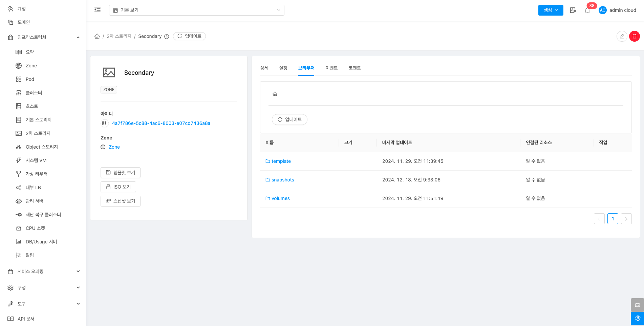Click the pencil edit icon
This screenshot has width=644, height=326.
coord(622,36)
